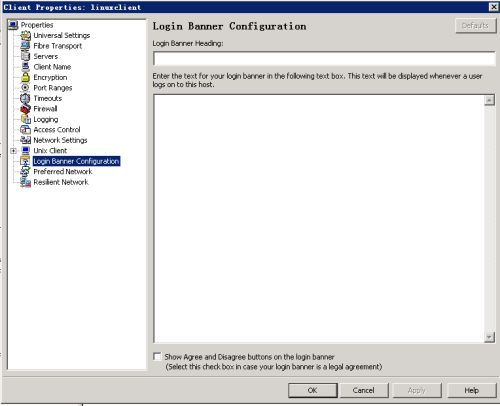Open Resilient Network properties page

click(61, 182)
